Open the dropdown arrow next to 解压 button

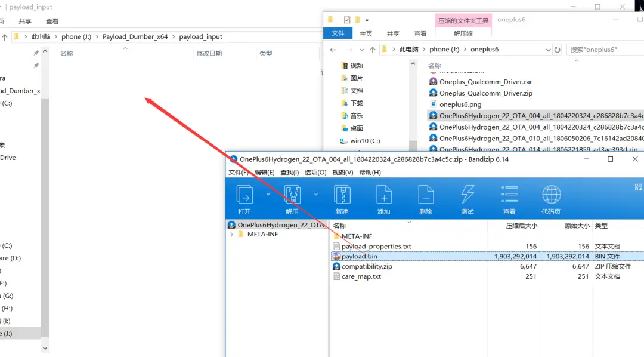(x=315, y=194)
